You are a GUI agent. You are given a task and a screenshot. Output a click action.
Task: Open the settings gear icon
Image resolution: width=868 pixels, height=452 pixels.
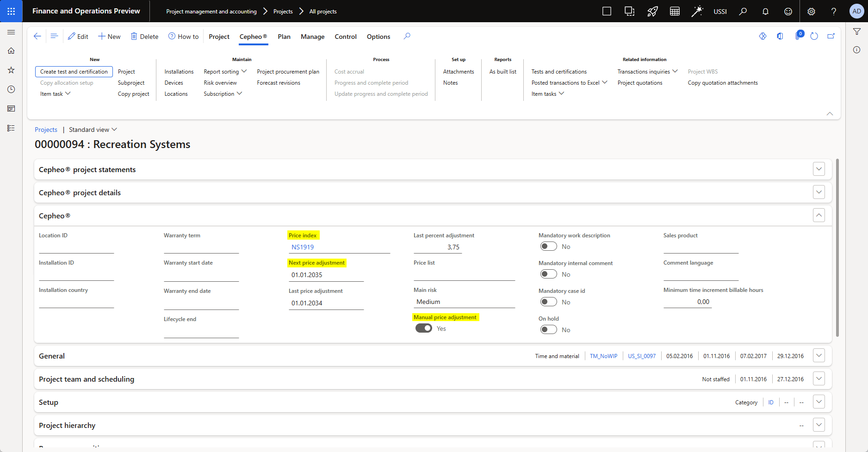(811, 12)
